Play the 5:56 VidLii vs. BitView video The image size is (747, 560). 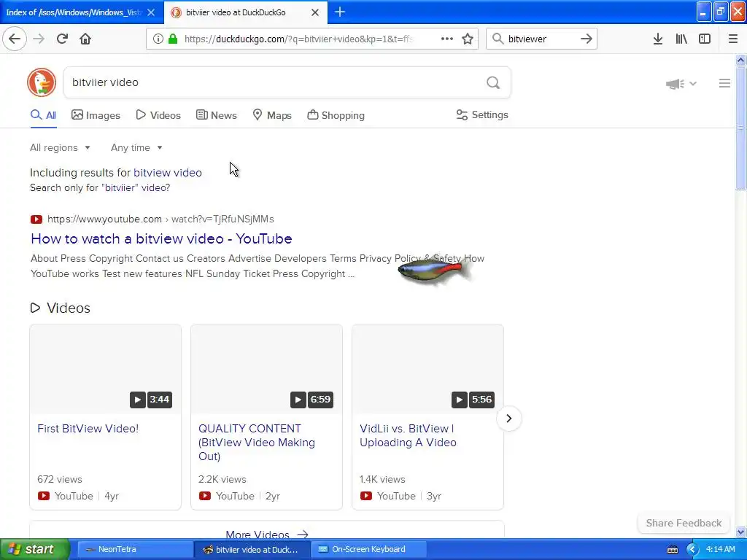(427, 369)
